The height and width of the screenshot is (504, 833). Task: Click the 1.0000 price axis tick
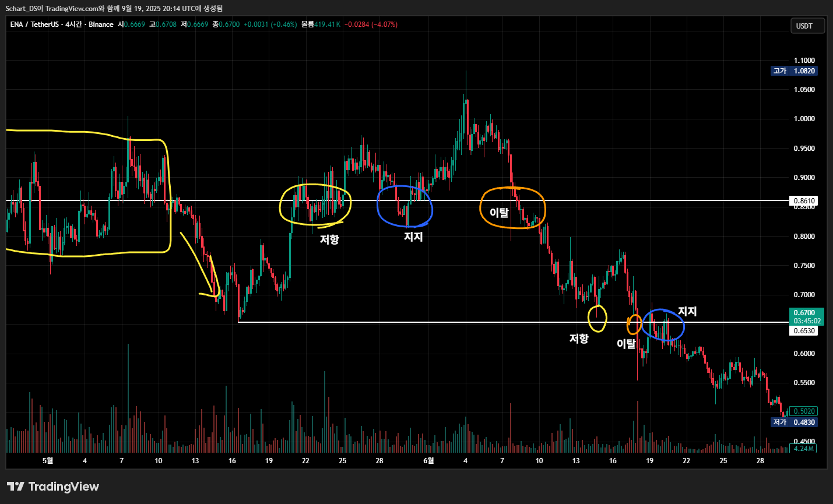tap(804, 119)
